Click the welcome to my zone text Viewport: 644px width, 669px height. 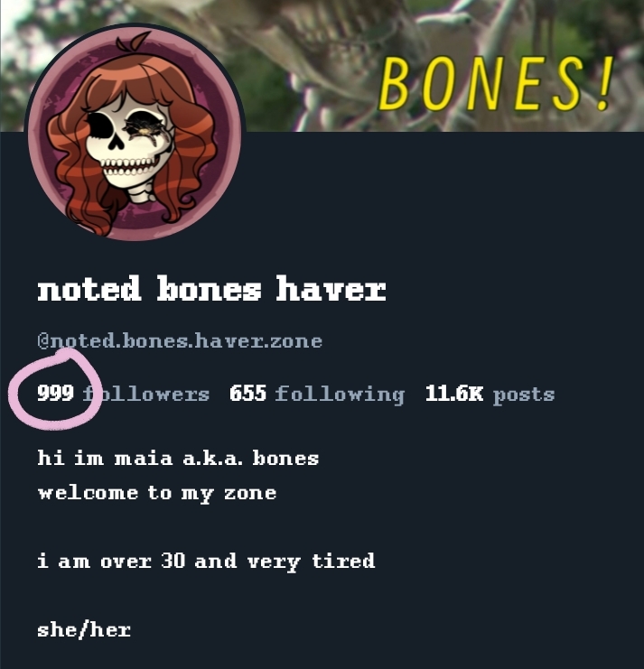coord(157,494)
